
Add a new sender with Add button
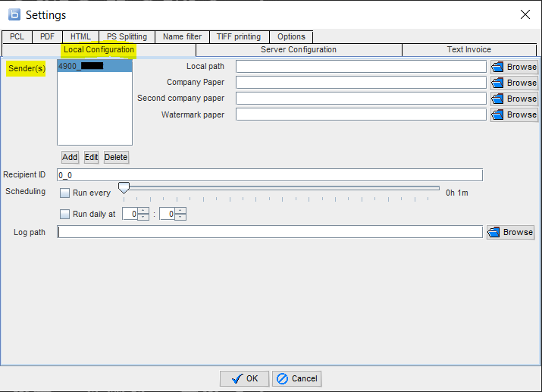point(70,157)
